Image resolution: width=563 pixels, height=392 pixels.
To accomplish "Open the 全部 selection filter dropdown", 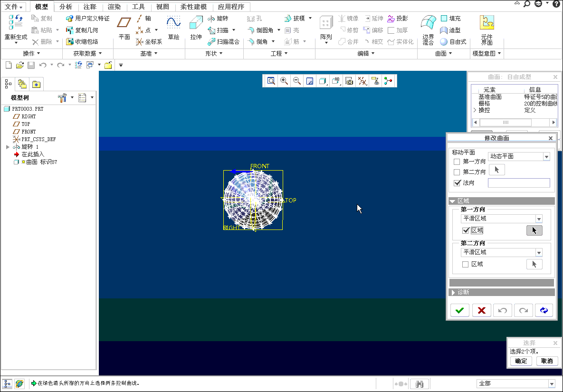I will pos(552,384).
